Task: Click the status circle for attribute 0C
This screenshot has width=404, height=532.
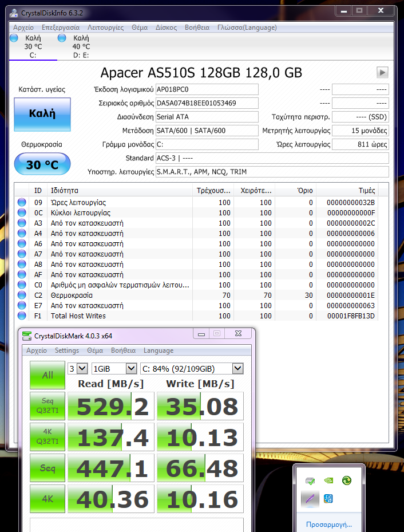Action: [22, 212]
